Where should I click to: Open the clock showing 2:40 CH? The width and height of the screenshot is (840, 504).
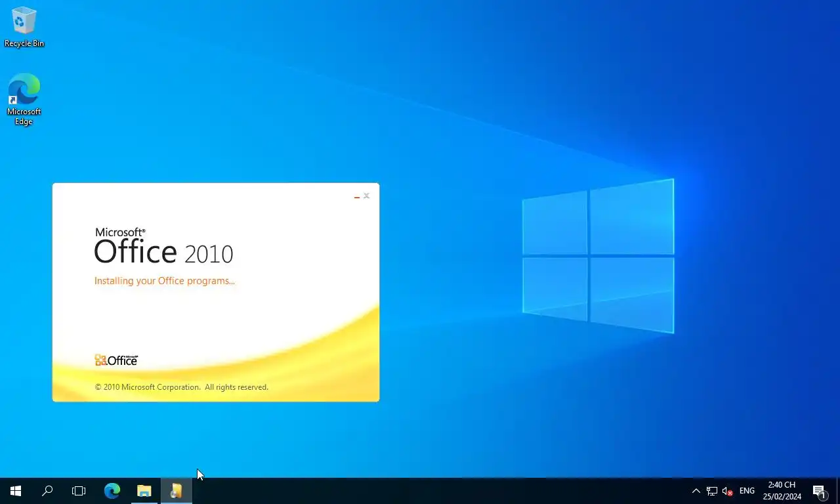coord(782,491)
